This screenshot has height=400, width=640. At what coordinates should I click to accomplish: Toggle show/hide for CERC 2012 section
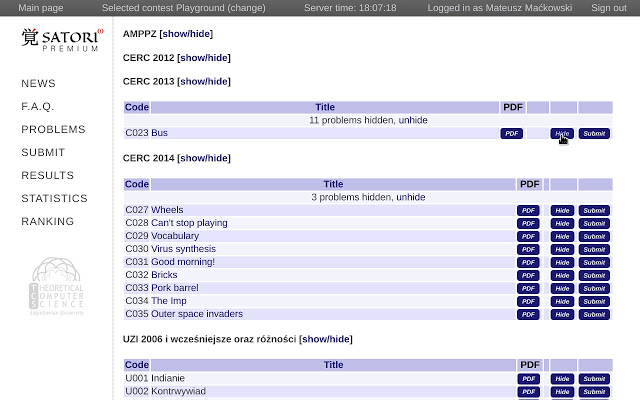click(205, 58)
